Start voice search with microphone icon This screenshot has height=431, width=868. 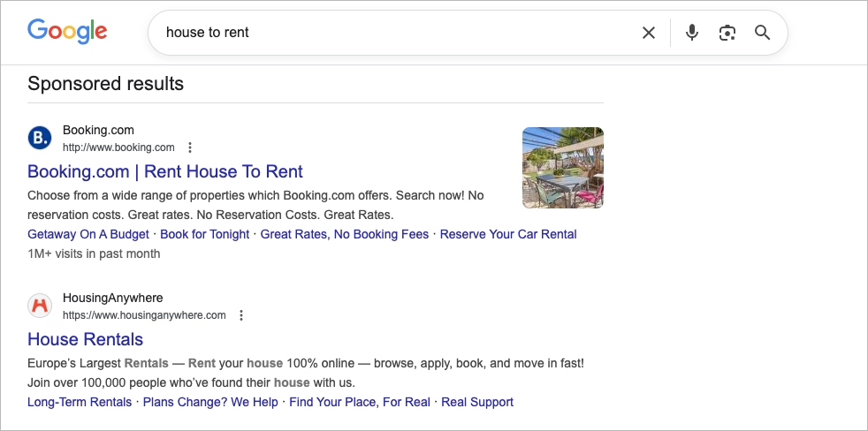click(x=692, y=33)
